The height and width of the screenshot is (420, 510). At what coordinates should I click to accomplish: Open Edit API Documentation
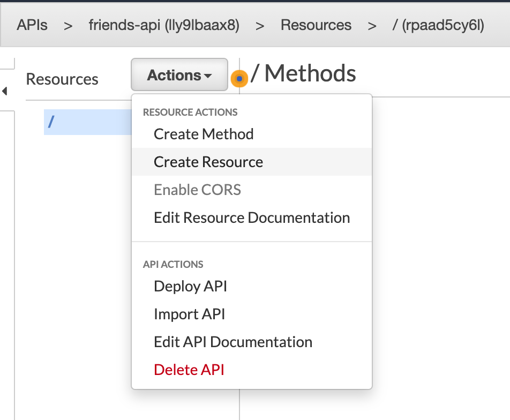coord(232,342)
